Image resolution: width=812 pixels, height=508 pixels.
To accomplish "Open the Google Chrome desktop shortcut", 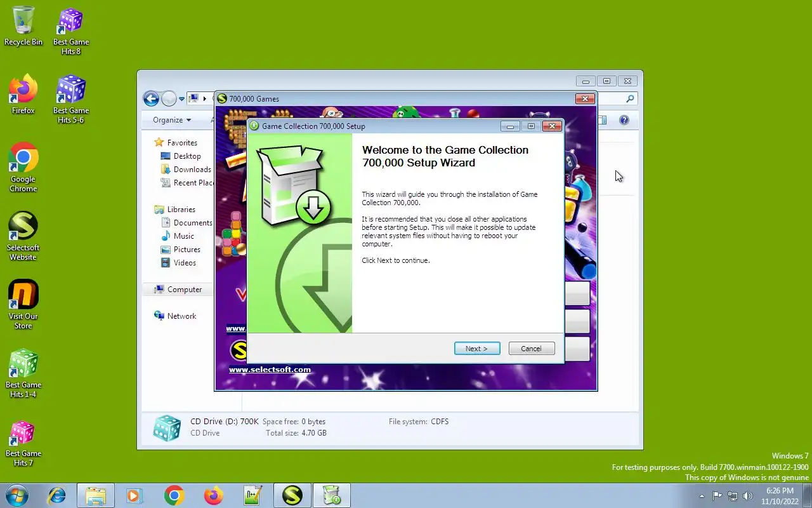I will (x=23, y=168).
